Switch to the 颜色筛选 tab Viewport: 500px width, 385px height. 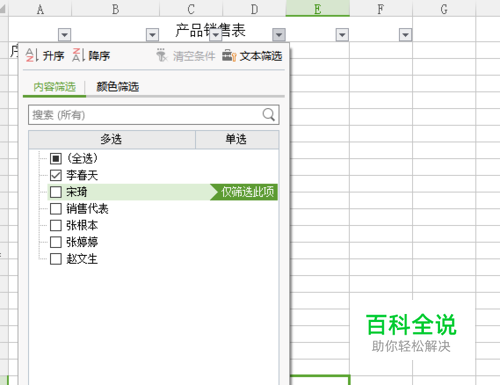[x=118, y=87]
